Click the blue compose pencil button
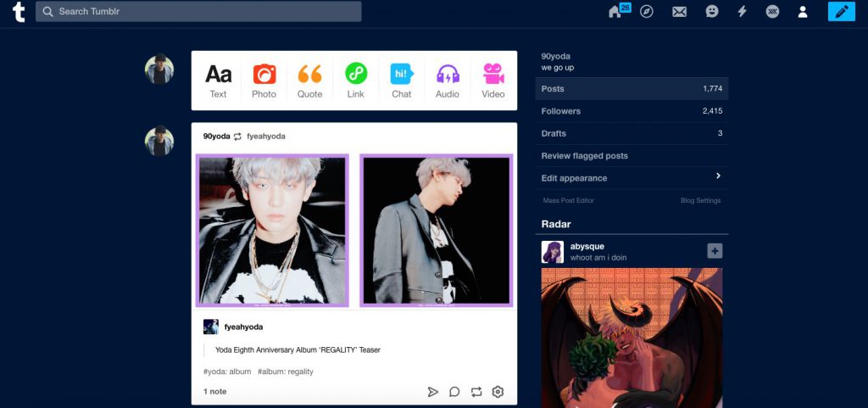Screen dimensions: 868x408 click(x=842, y=12)
